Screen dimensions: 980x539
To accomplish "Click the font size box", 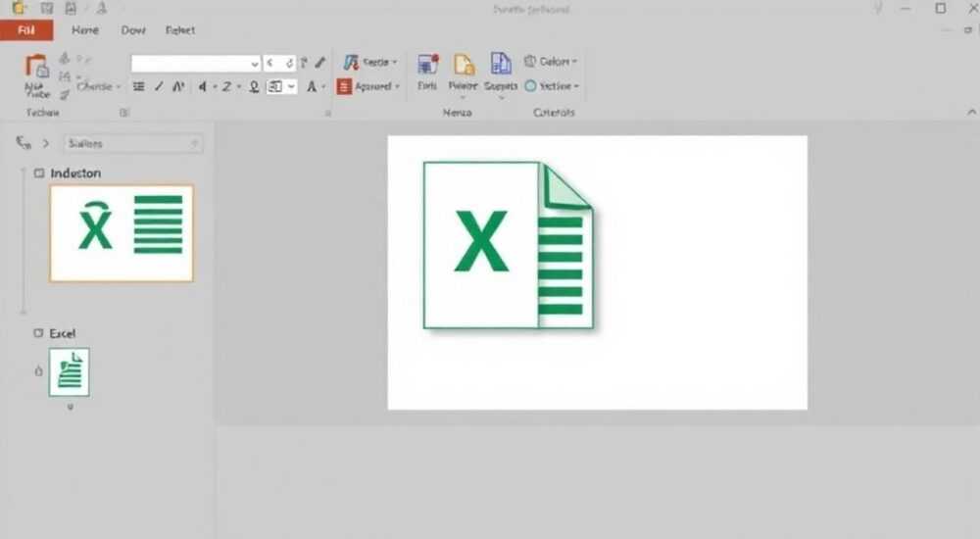I will tap(279, 63).
